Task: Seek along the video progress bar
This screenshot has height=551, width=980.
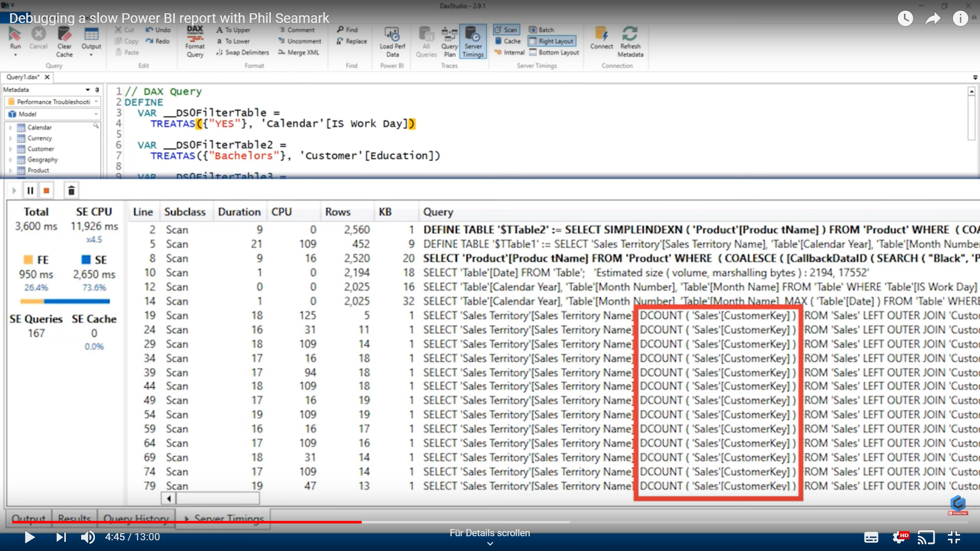Action: [490, 522]
